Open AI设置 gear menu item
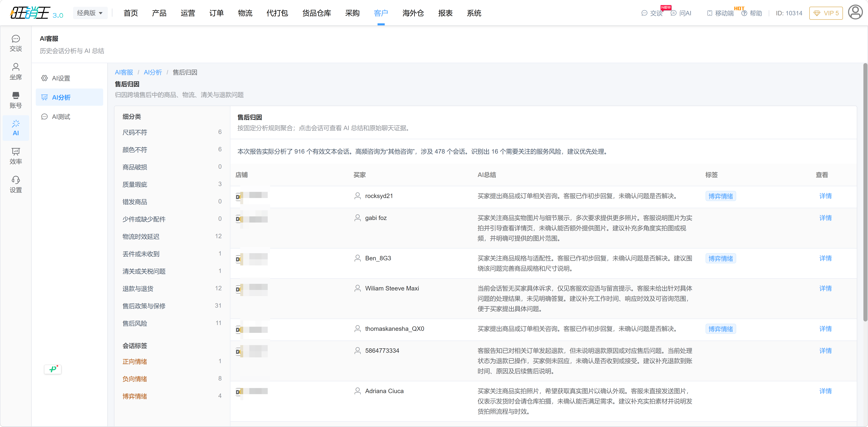Image resolution: width=868 pixels, height=427 pixels. [69, 78]
